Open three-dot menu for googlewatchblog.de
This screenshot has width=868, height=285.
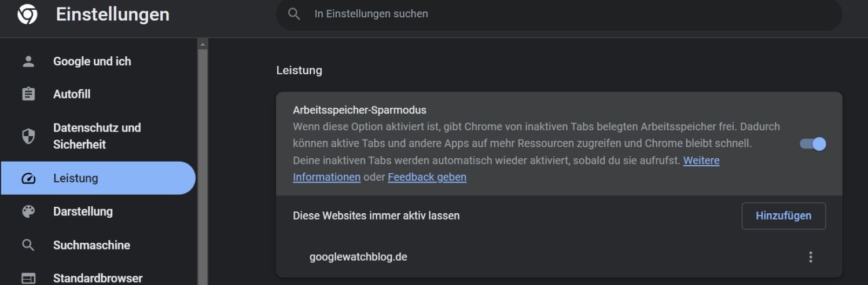point(810,257)
